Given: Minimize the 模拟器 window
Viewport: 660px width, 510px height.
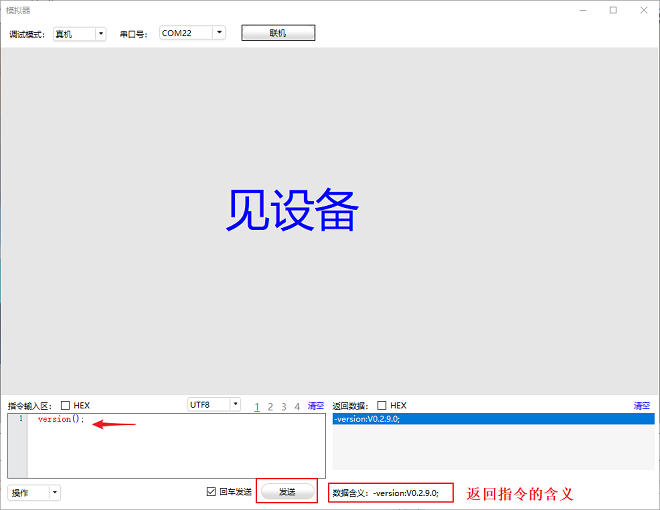Looking at the screenshot, I should click(x=583, y=10).
